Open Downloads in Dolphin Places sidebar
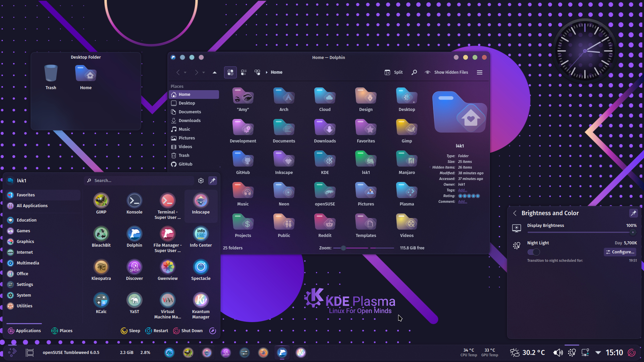This screenshot has width=644, height=362. 194,121
